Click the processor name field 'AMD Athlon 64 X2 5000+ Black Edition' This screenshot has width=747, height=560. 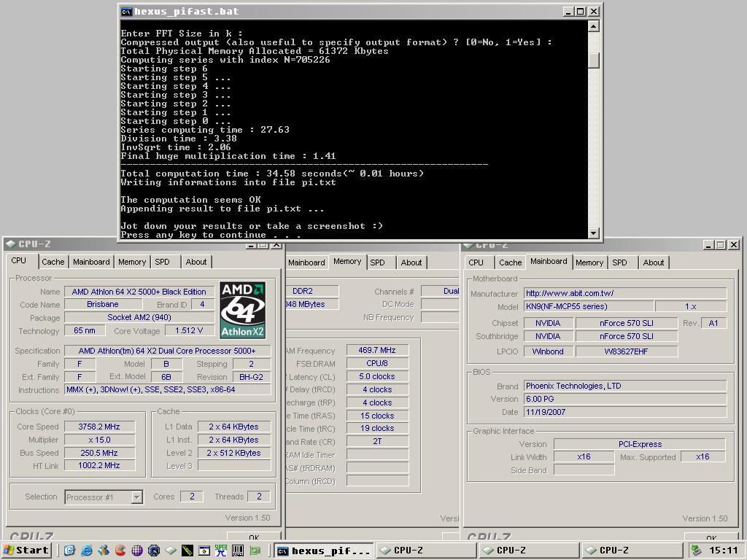pyautogui.click(x=139, y=292)
